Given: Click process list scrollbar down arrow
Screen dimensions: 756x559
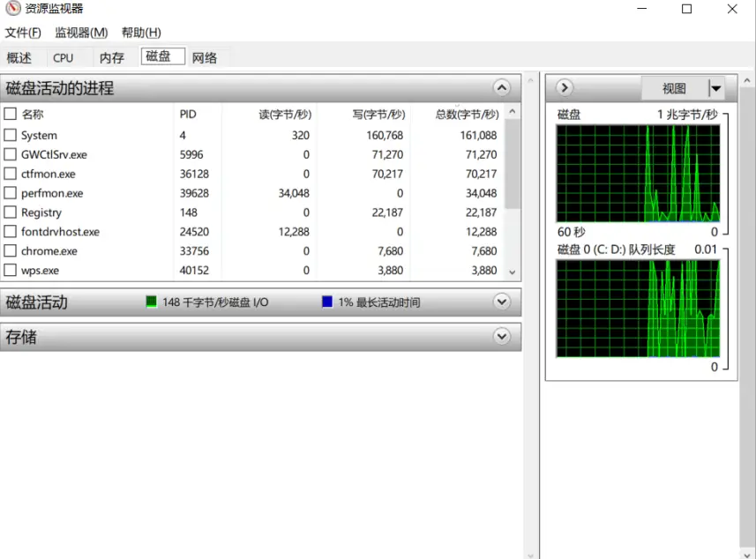Looking at the screenshot, I should pyautogui.click(x=513, y=272).
